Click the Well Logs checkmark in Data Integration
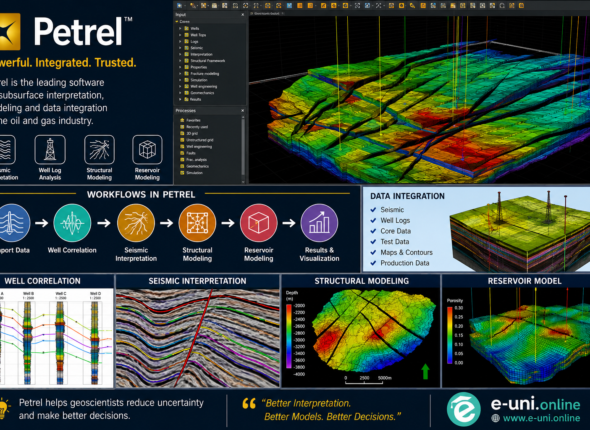This screenshot has width=590, height=430. (x=373, y=220)
